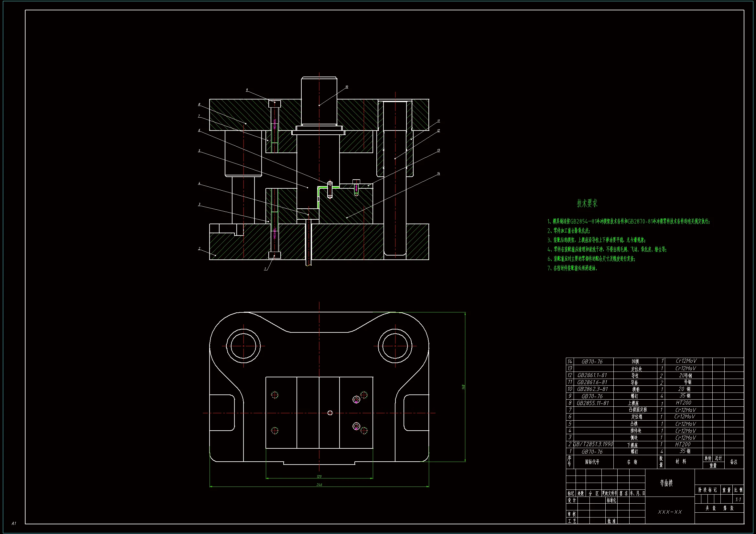The height and width of the screenshot is (534, 756).
Task: Select the 1:1 scale value cell
Action: pos(738,499)
